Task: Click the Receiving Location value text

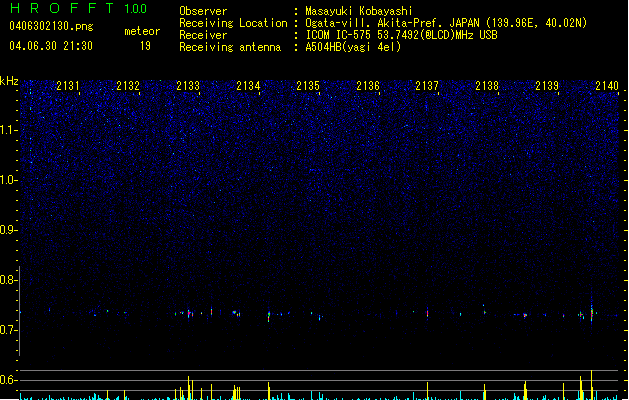Action: (x=446, y=23)
